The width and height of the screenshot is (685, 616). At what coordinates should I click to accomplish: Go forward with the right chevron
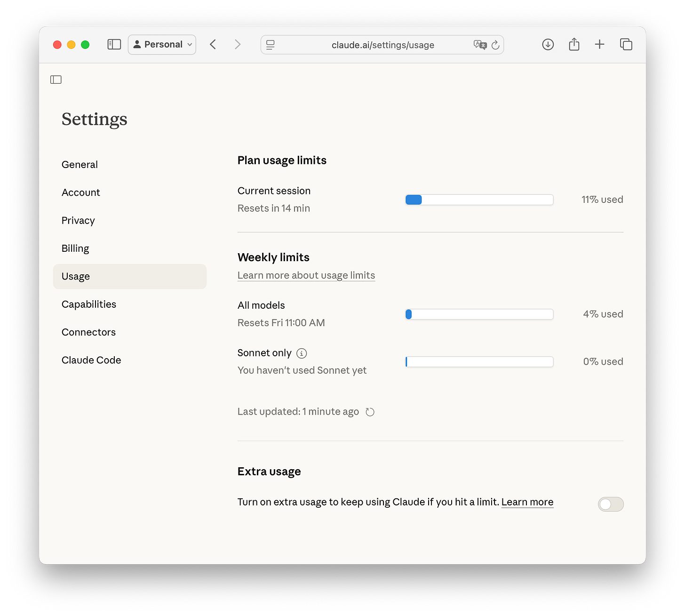coord(238,44)
